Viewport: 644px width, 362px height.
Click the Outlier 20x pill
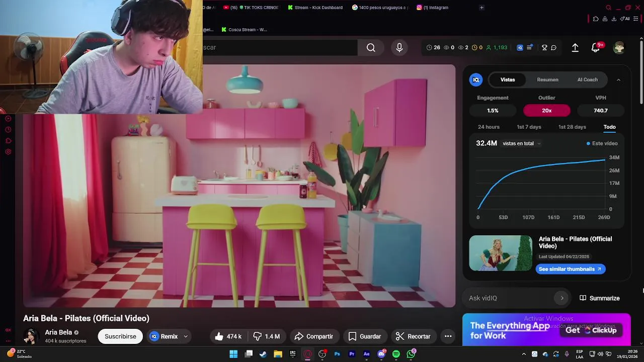547,111
